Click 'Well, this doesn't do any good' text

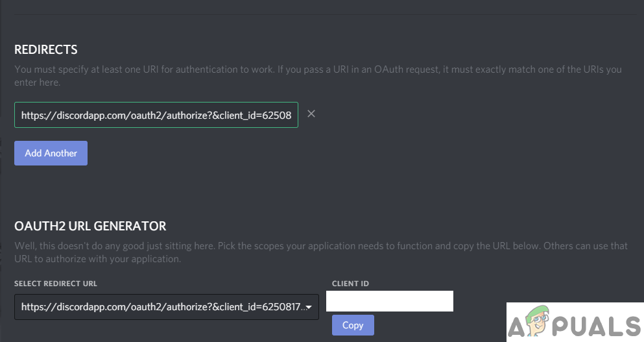(78, 246)
